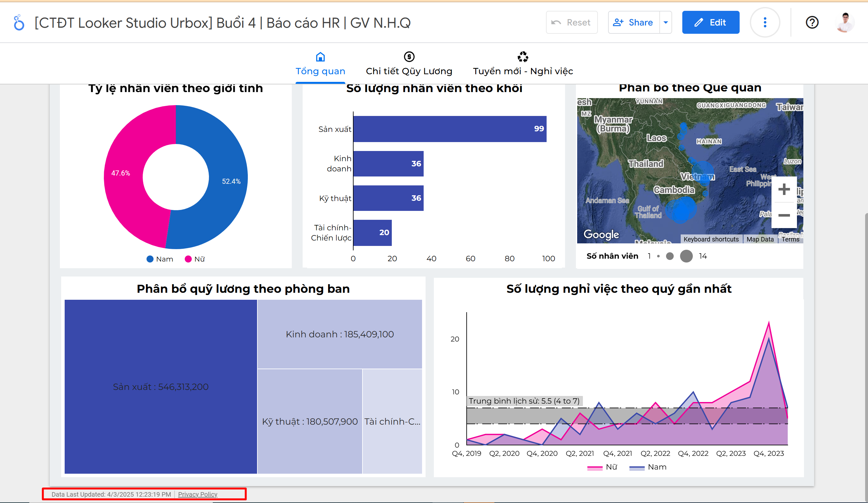The image size is (868, 503).
Task: Open Keyboard shortcuts on the map
Action: [711, 239]
